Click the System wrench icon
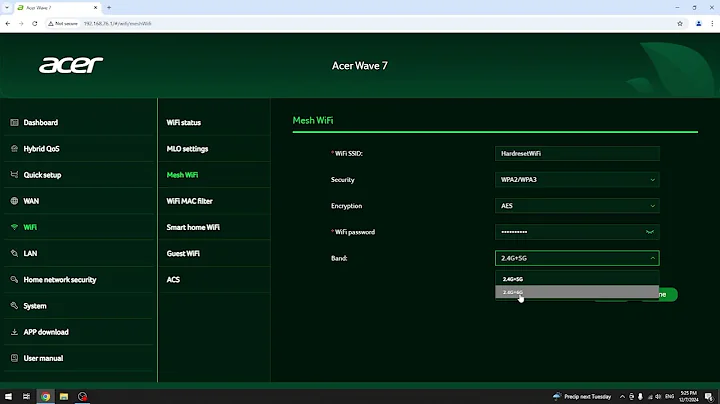Viewport: 720px width, 404px height. point(14,306)
